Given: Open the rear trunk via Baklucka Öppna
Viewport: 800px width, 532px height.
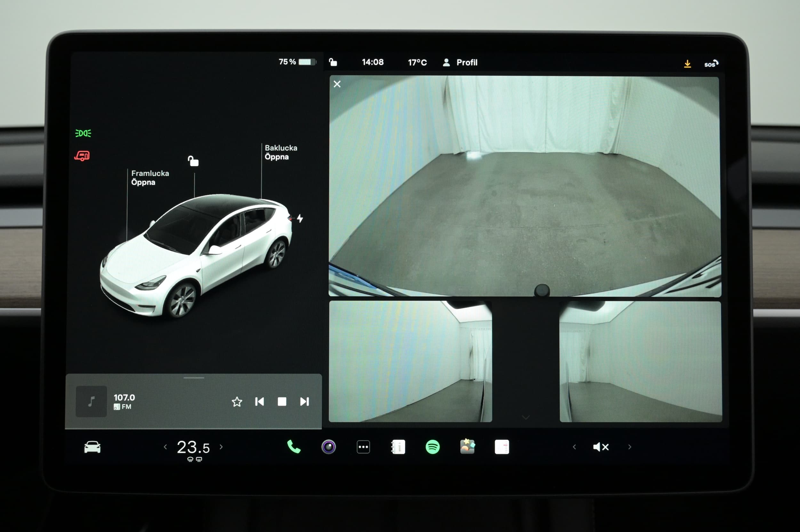Looking at the screenshot, I should pyautogui.click(x=281, y=152).
